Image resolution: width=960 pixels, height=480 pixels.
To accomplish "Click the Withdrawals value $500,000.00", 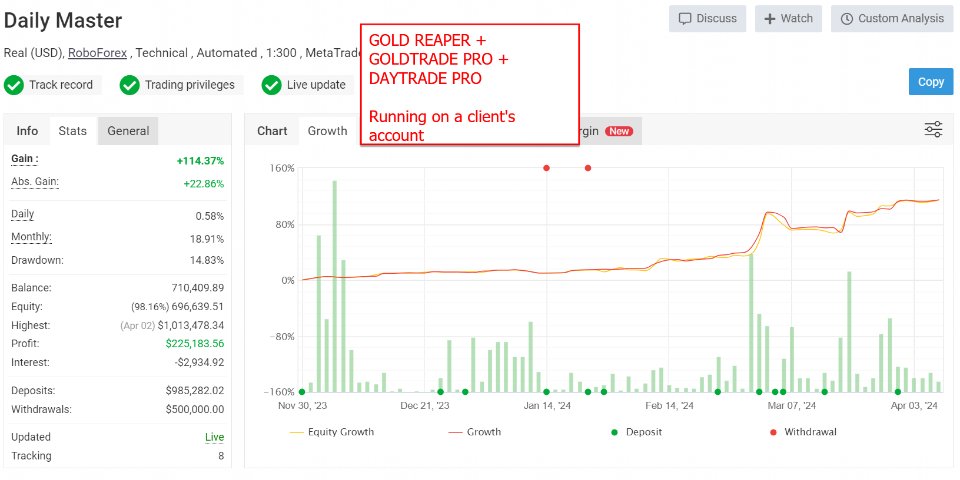I will click(x=195, y=410).
